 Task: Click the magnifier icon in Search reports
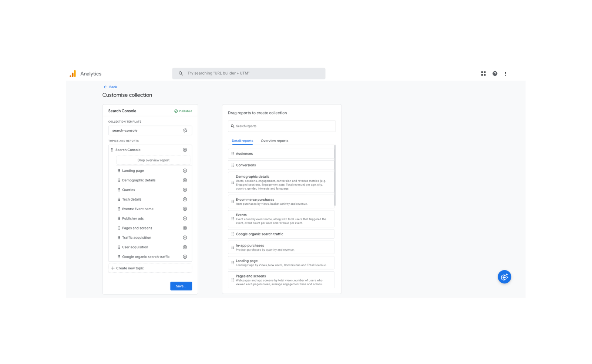click(233, 126)
